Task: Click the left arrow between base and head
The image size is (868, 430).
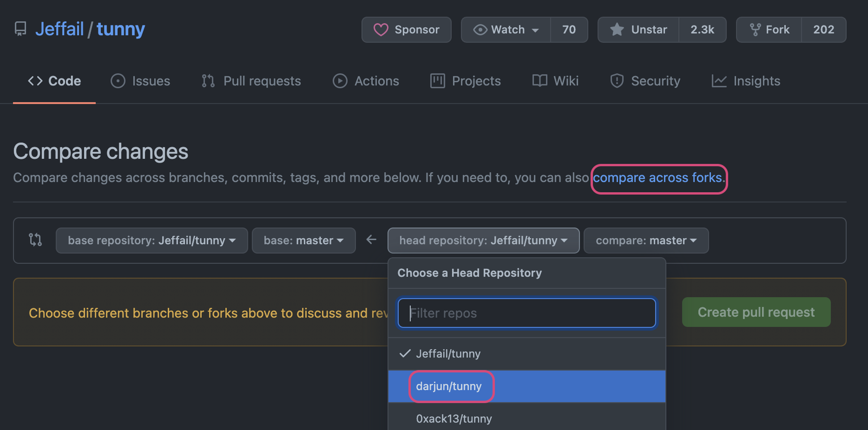Action: 371,240
